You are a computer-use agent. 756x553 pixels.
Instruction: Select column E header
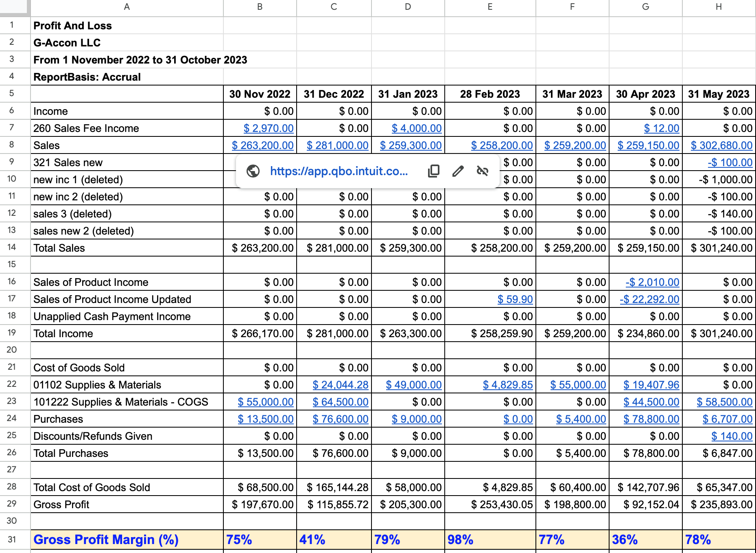[x=490, y=7]
